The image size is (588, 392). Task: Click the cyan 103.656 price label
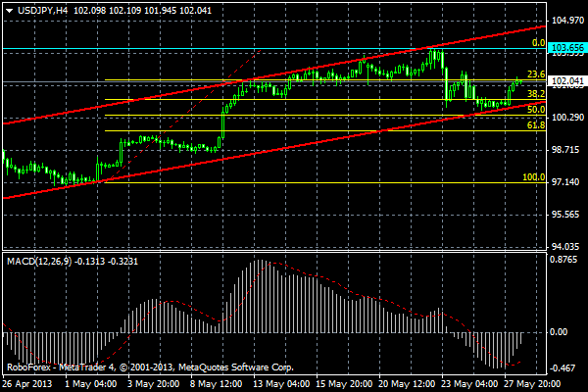567,48
